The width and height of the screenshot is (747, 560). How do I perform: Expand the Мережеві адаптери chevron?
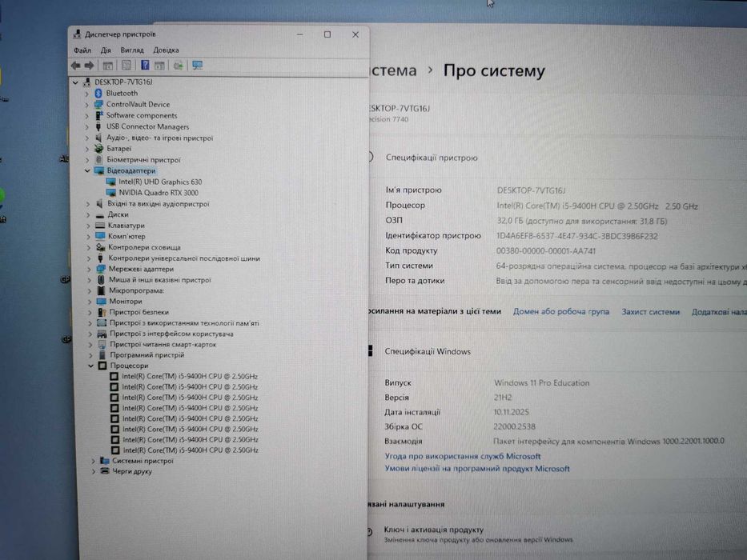[89, 269]
